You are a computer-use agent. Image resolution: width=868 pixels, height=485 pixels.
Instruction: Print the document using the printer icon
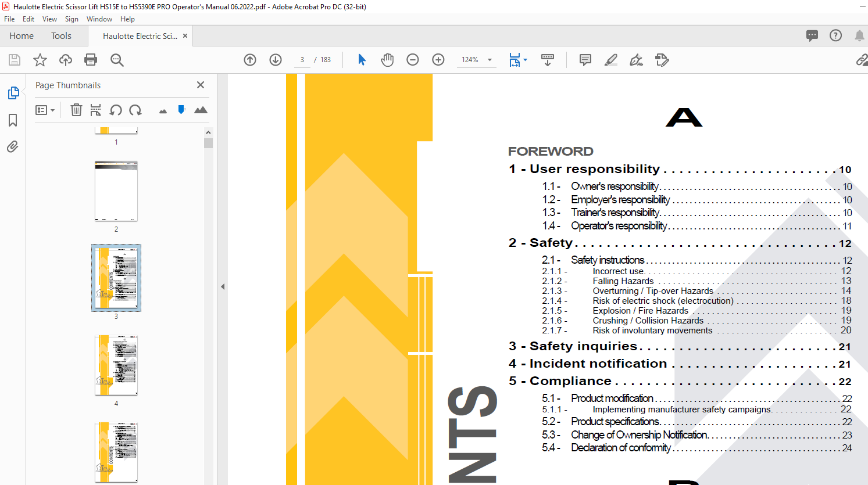pyautogui.click(x=91, y=60)
